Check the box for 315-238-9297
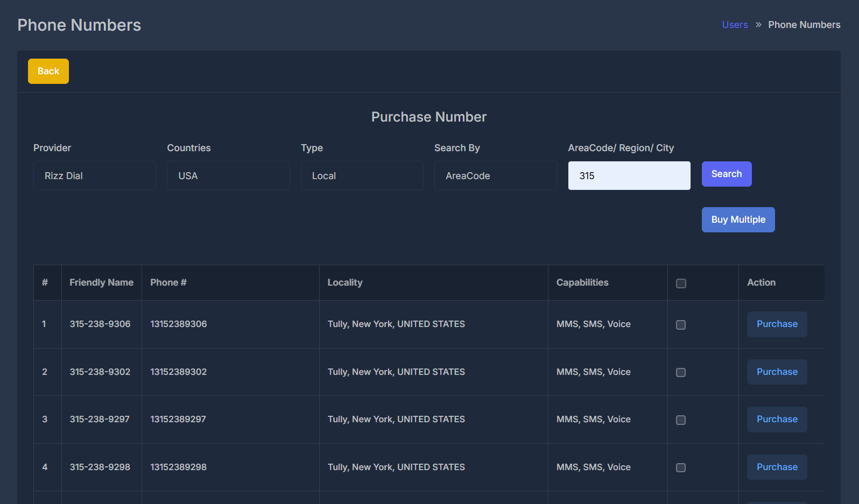The image size is (859, 504). [681, 420]
